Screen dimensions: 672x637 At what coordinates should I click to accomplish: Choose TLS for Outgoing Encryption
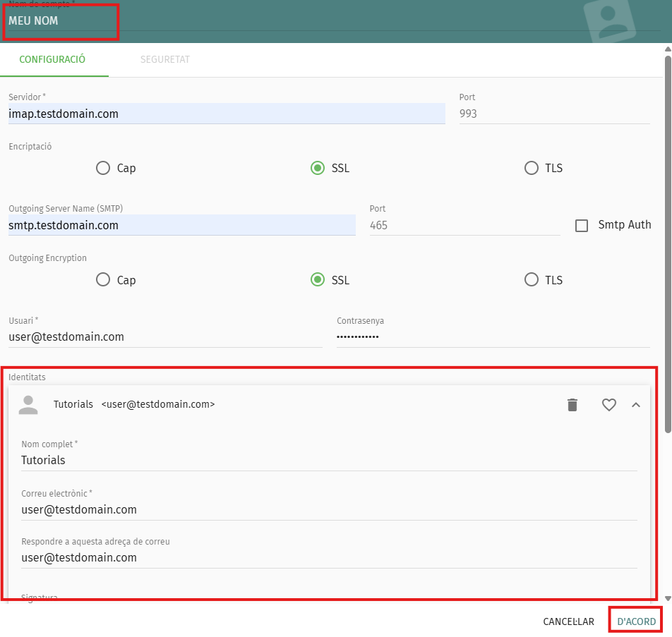[x=532, y=280]
